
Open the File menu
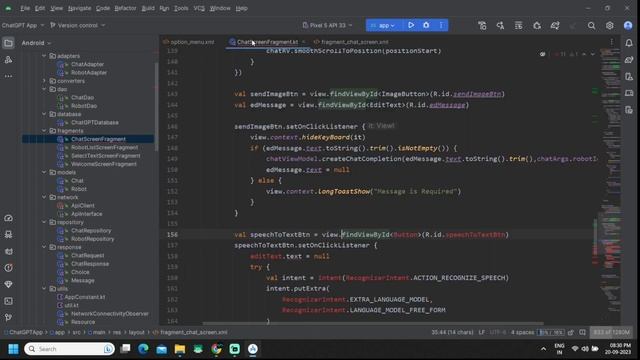[25, 8]
